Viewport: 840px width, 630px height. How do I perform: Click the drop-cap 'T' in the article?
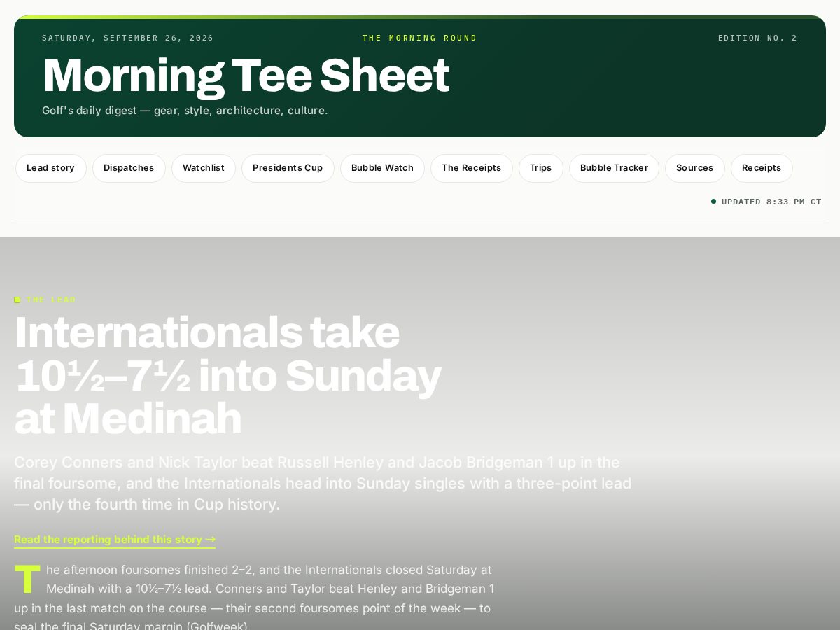(x=27, y=579)
